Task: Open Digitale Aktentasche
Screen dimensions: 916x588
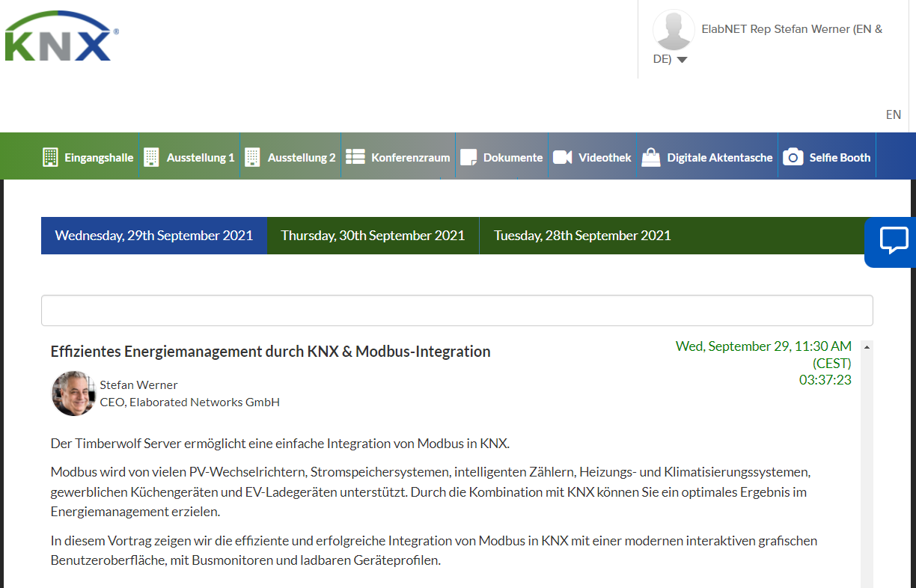Action: pyautogui.click(x=720, y=158)
